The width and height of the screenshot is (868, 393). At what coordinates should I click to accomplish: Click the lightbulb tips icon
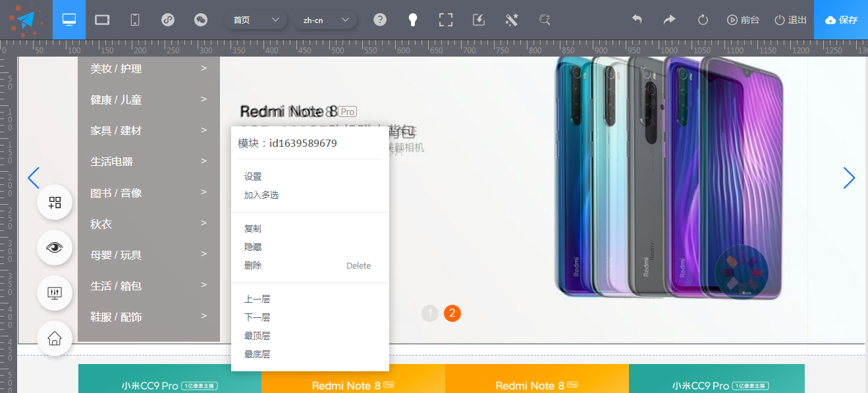click(x=413, y=20)
